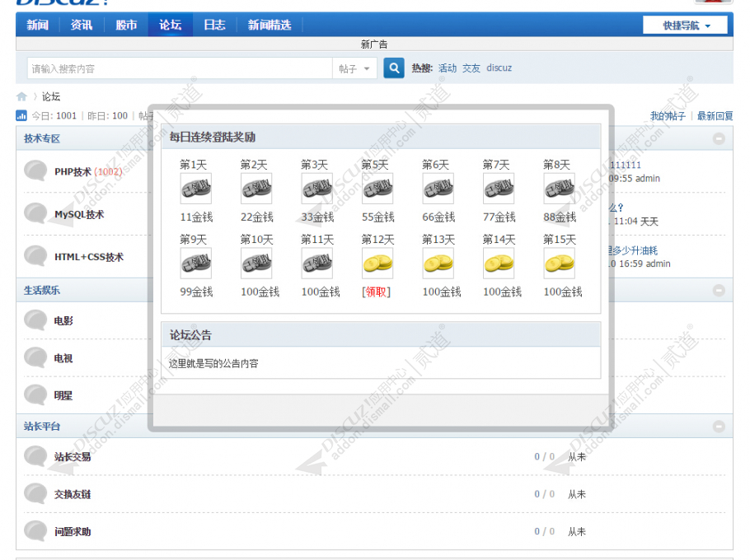
Task: Open the PHP技术 forum link
Action: (73, 171)
